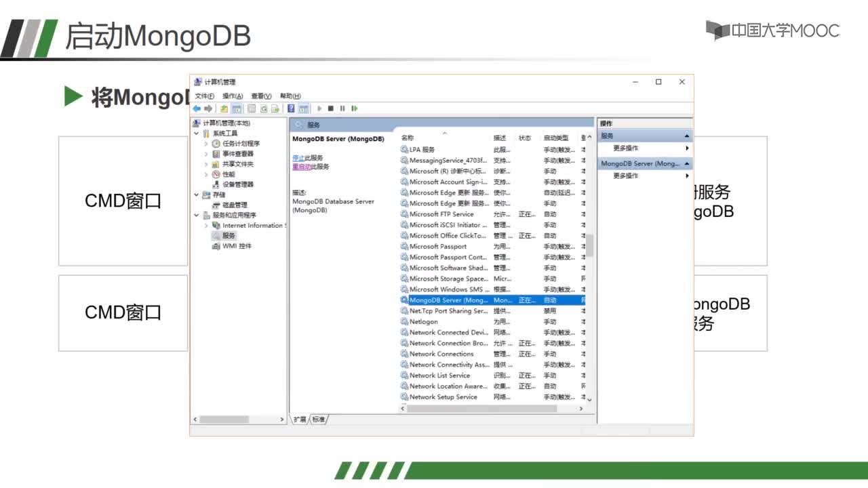Toggle the Show/Hide Action Pane icon

(x=303, y=108)
